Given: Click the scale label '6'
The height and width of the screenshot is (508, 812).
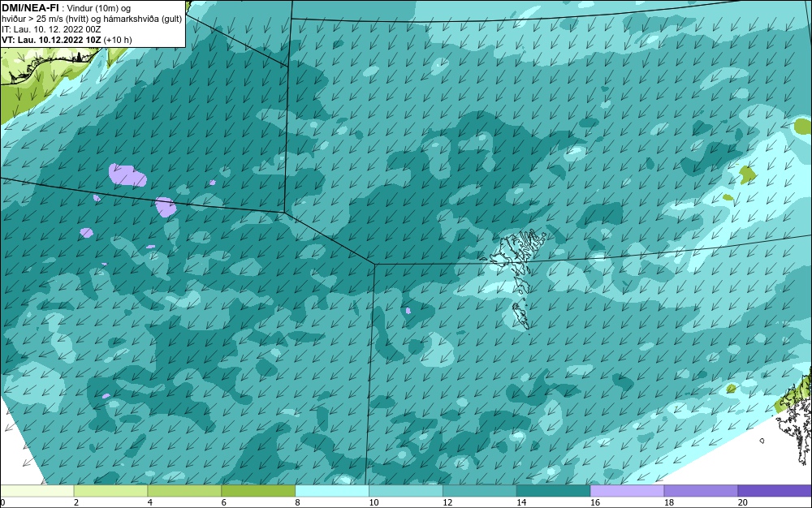Looking at the screenshot, I should pyautogui.click(x=224, y=502).
